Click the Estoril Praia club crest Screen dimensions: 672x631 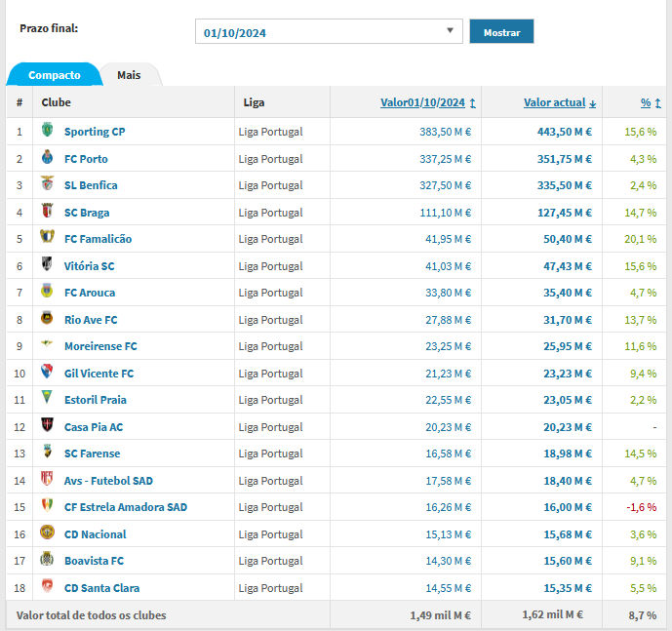click(x=47, y=397)
